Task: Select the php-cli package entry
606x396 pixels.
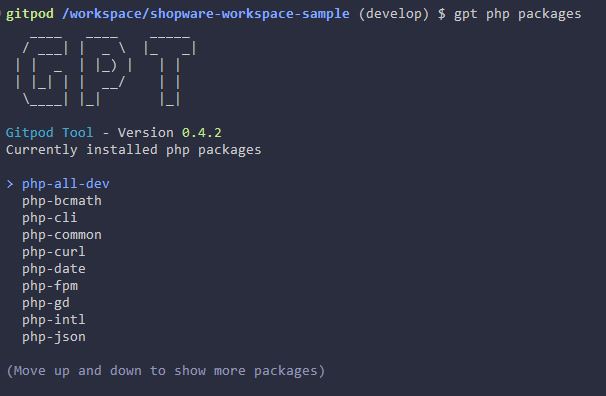Action: point(50,218)
